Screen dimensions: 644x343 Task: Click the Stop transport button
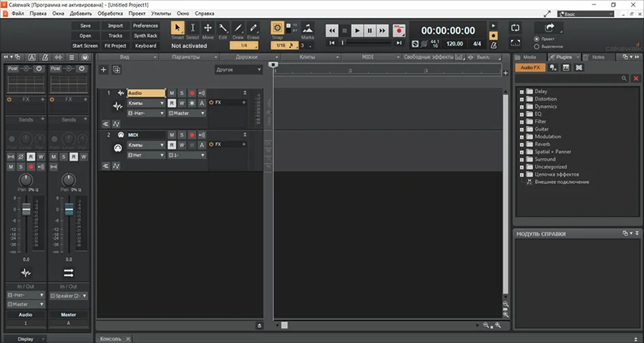[345, 30]
